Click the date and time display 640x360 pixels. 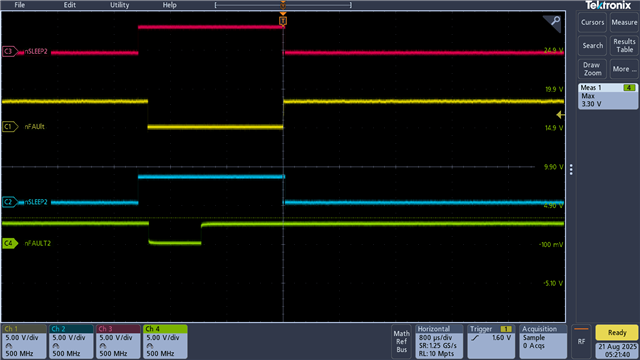coord(618,351)
